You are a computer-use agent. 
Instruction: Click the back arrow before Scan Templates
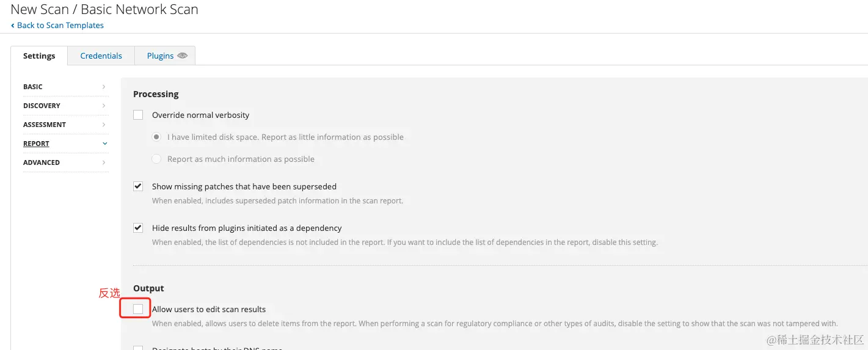pos(13,26)
